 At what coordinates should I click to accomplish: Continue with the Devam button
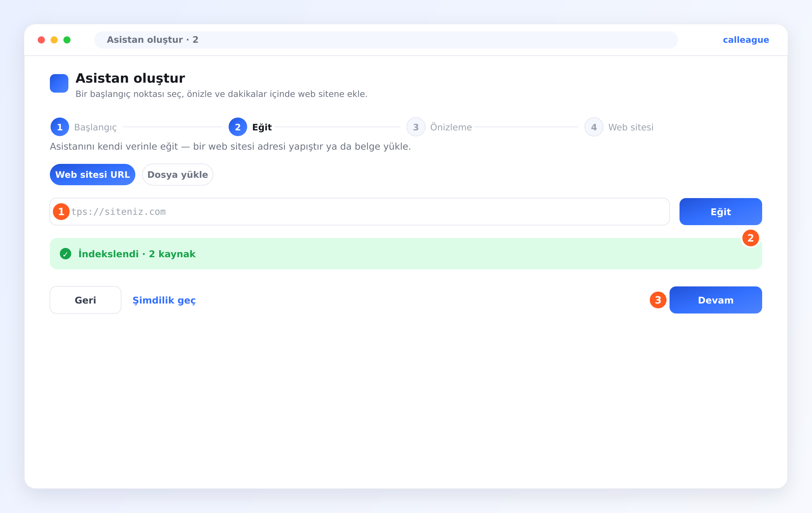(716, 300)
